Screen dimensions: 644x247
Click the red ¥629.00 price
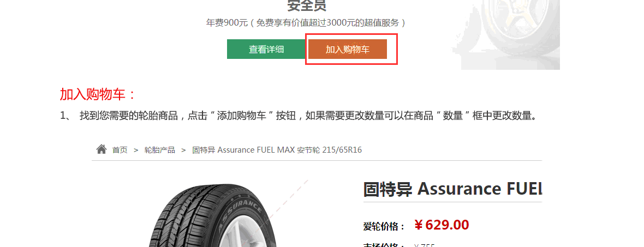(x=442, y=225)
